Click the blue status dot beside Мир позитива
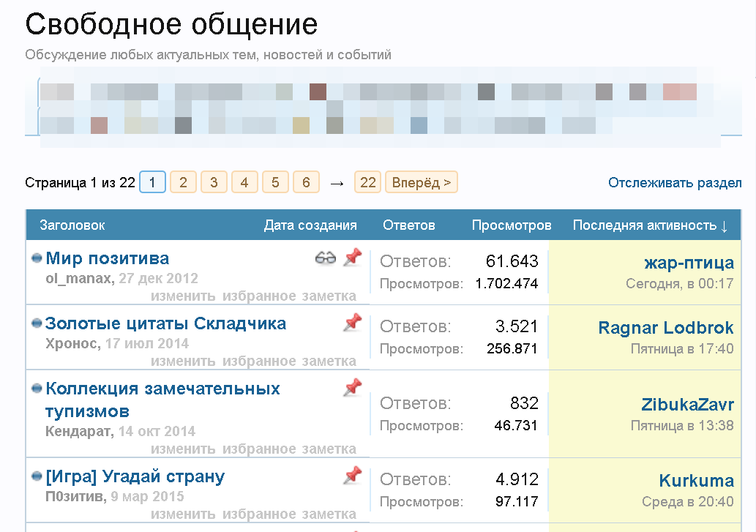Viewport: 756px width, 532px height. [x=37, y=258]
